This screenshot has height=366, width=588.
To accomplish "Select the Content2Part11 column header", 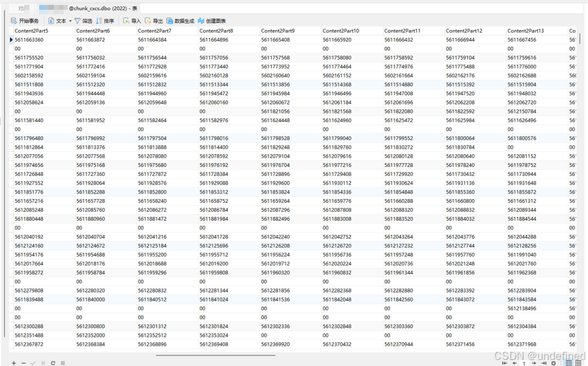I will click(413, 31).
